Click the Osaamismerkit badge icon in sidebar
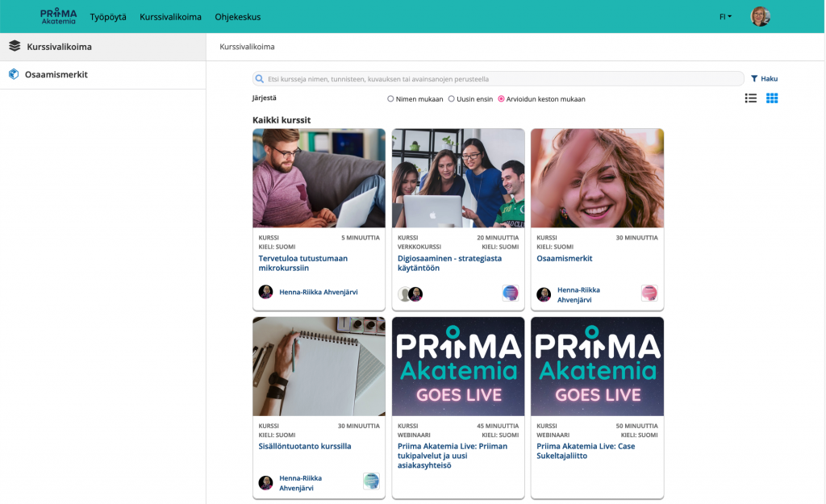826x504 pixels. (14, 74)
